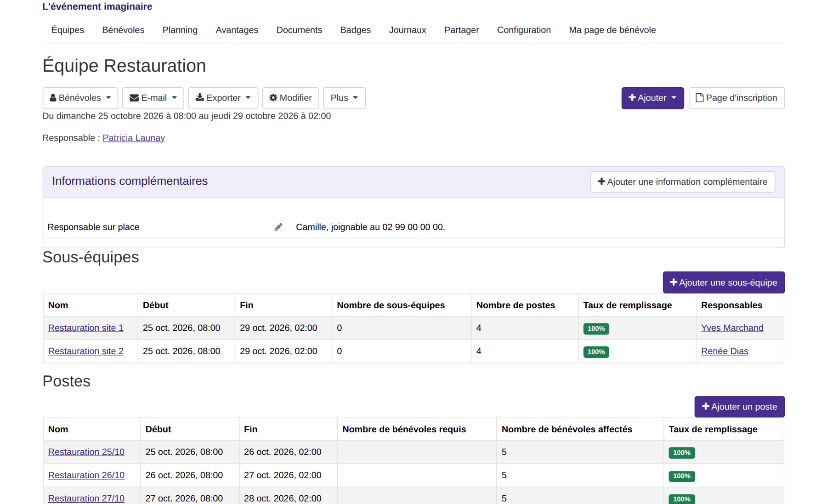Screen dimensions: 827x504
Task: Click the Informations complémentaires heading
Action: point(130,181)
